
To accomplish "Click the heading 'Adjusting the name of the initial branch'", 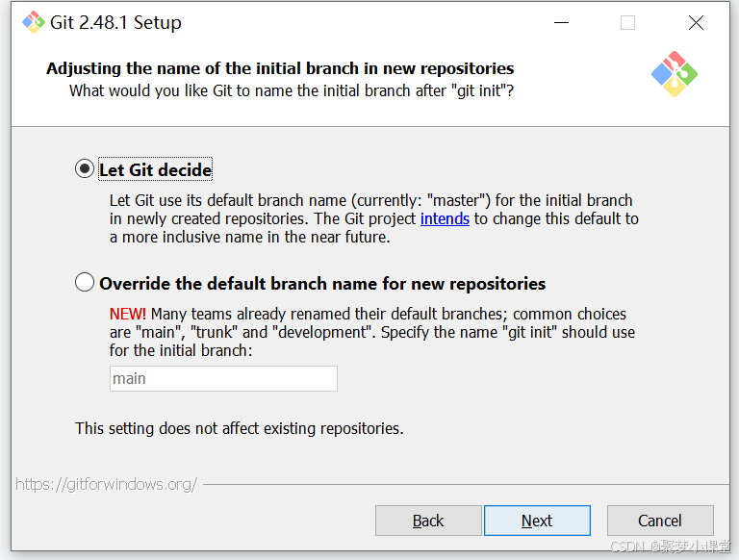I will (280, 68).
